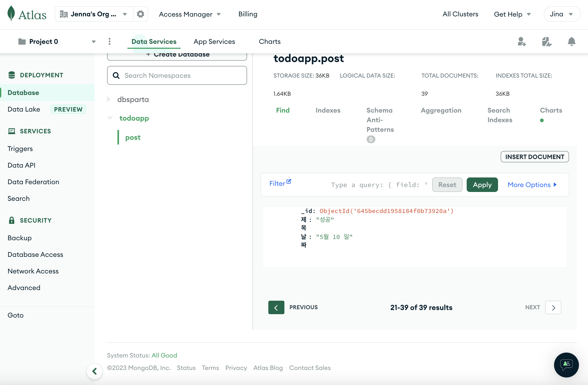This screenshot has height=385, width=588.
Task: Expand More Options for the query
Action: click(532, 185)
